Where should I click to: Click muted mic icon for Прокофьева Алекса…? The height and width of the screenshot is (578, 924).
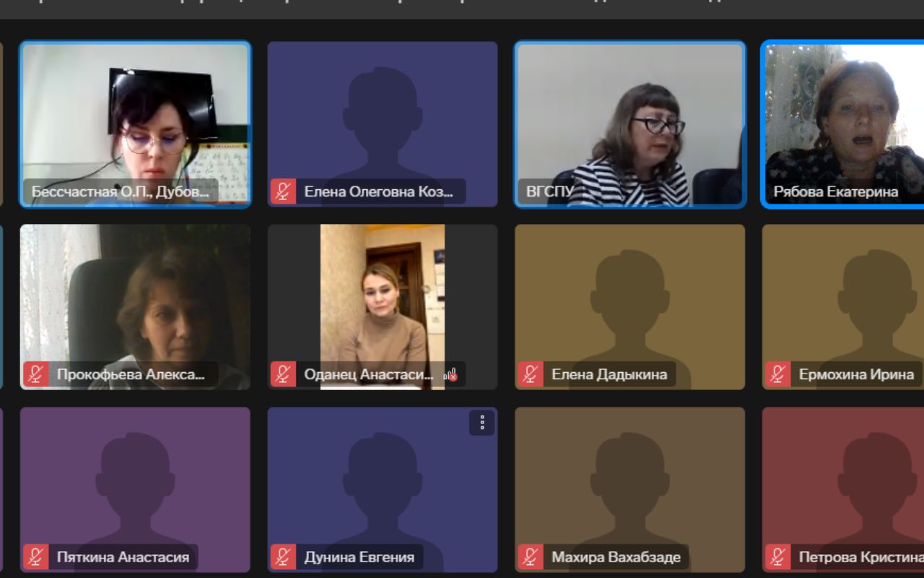tap(36, 374)
